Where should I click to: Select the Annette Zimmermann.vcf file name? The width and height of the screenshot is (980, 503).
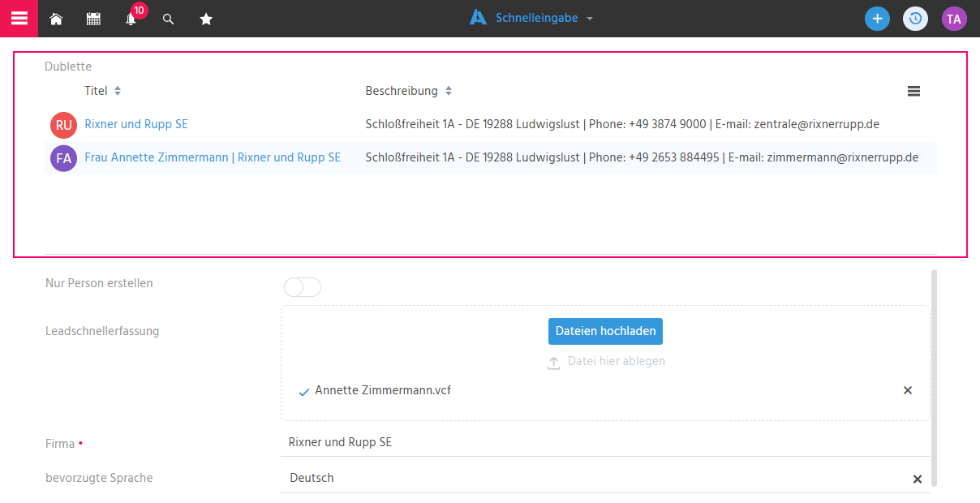383,390
